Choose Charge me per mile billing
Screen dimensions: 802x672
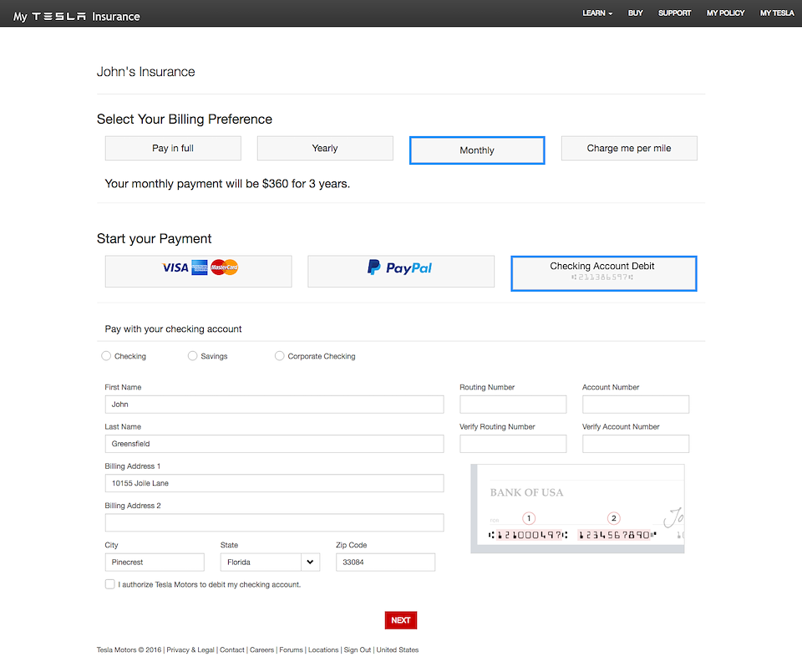coord(629,148)
